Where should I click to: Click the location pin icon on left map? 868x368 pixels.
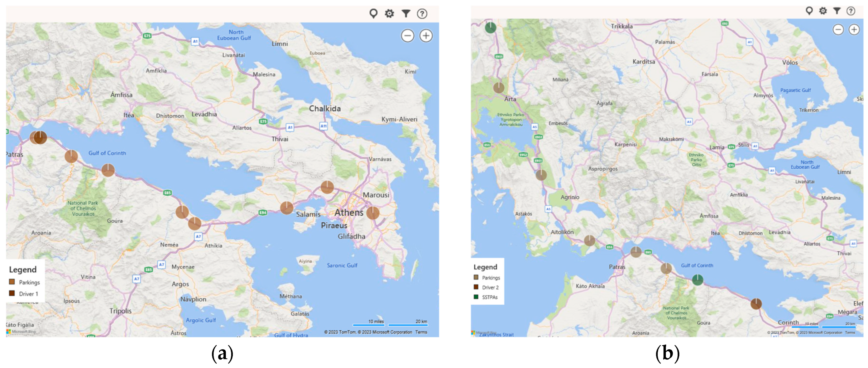click(373, 13)
